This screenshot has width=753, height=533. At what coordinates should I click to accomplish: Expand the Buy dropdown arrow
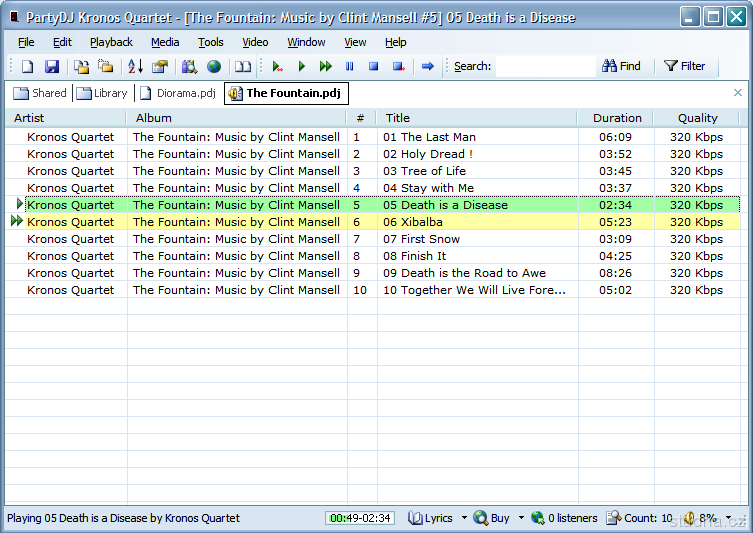pos(521,518)
